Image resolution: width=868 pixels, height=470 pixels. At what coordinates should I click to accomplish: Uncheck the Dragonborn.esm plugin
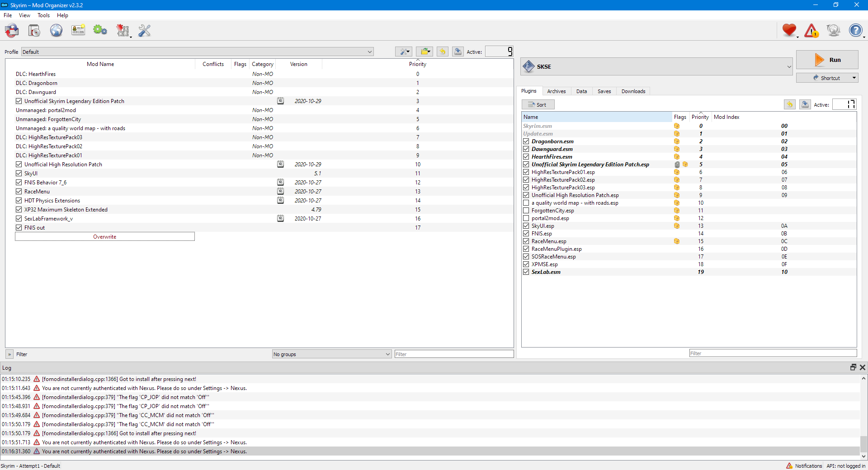526,141
